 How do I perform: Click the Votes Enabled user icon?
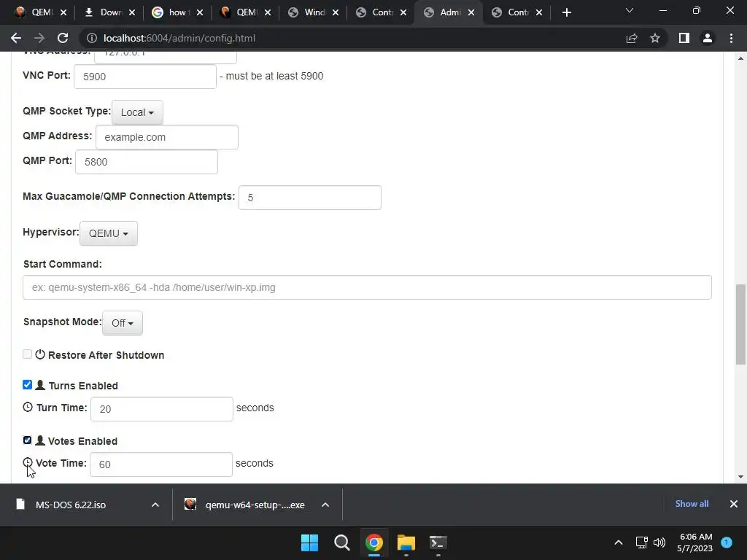[x=40, y=440]
